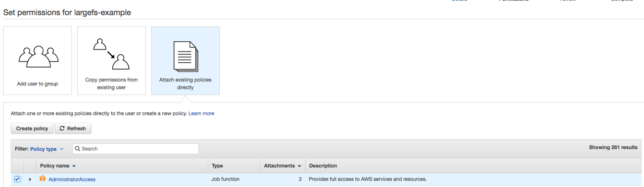The image size is (644, 187).
Task: Open the Learn more link
Action: (201, 114)
